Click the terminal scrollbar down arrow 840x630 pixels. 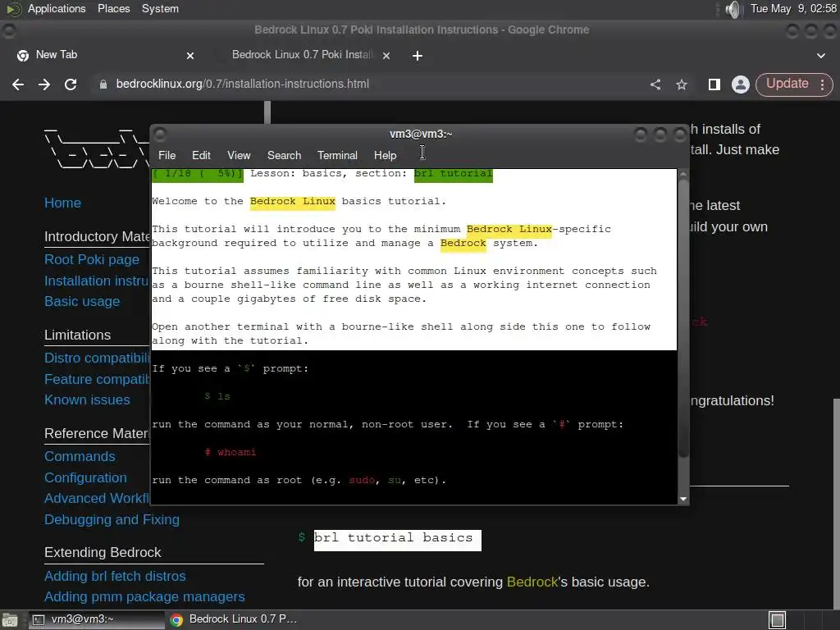point(683,499)
